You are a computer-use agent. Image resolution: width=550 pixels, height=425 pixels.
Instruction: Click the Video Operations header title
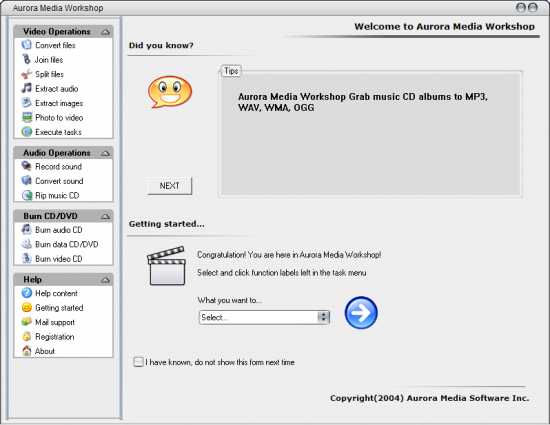pos(57,32)
